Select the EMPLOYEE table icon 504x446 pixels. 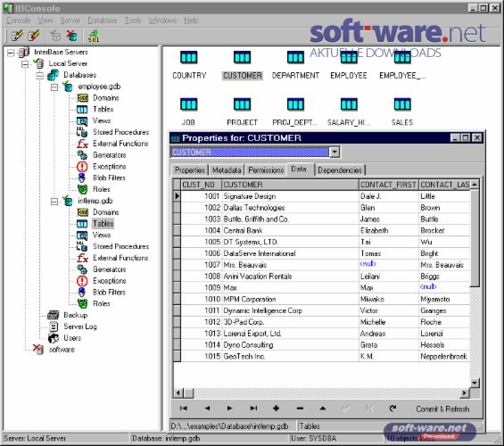[349, 58]
